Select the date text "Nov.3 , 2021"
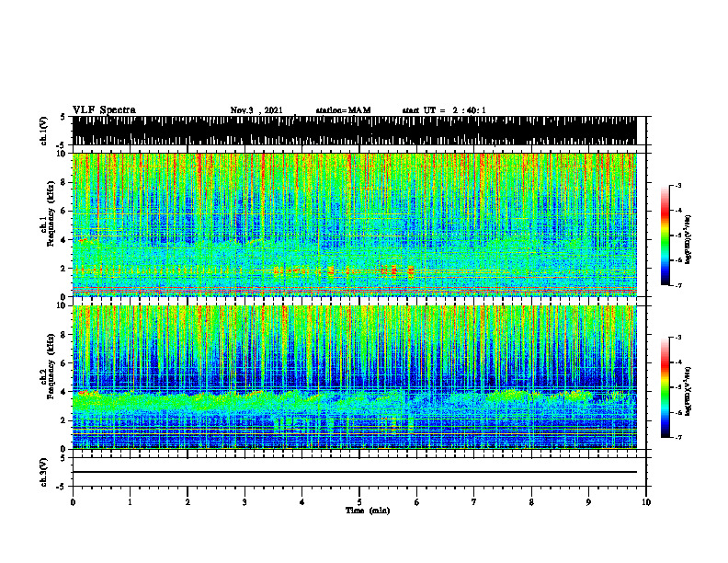This screenshot has height=563, width=728. 256,110
